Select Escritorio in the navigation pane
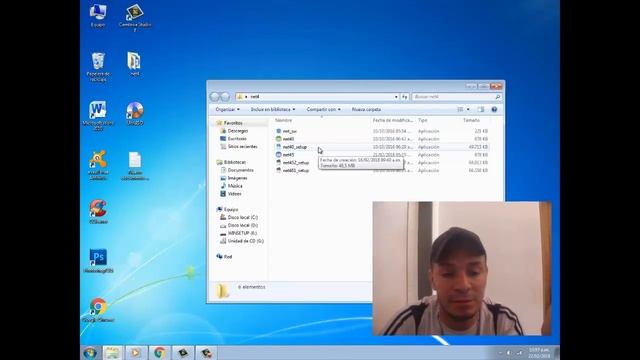Screen dimensions: 640x360 [x=237, y=139]
